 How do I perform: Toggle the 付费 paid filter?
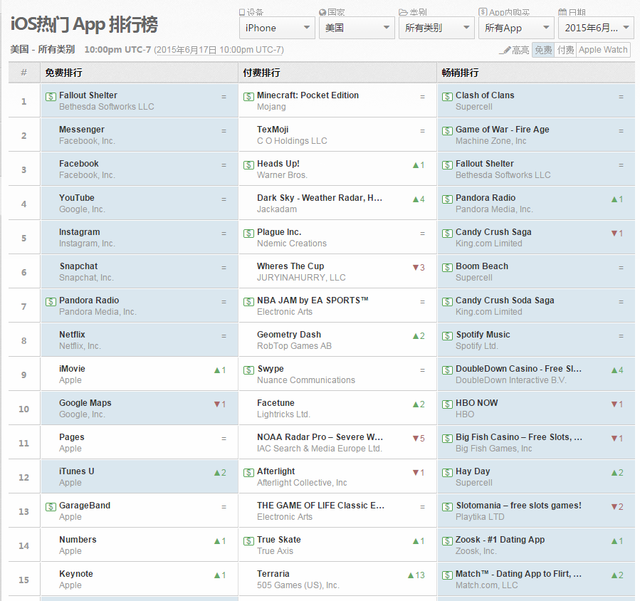pyautogui.click(x=565, y=50)
